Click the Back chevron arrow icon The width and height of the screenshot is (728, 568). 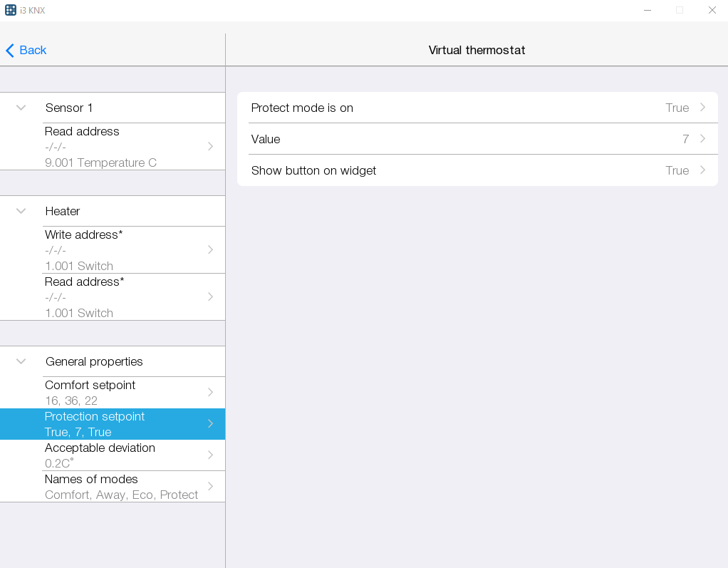10,51
